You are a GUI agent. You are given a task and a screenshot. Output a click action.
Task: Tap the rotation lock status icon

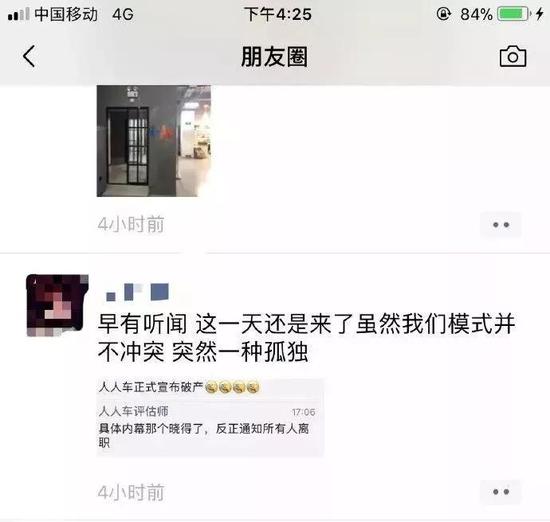click(x=443, y=14)
